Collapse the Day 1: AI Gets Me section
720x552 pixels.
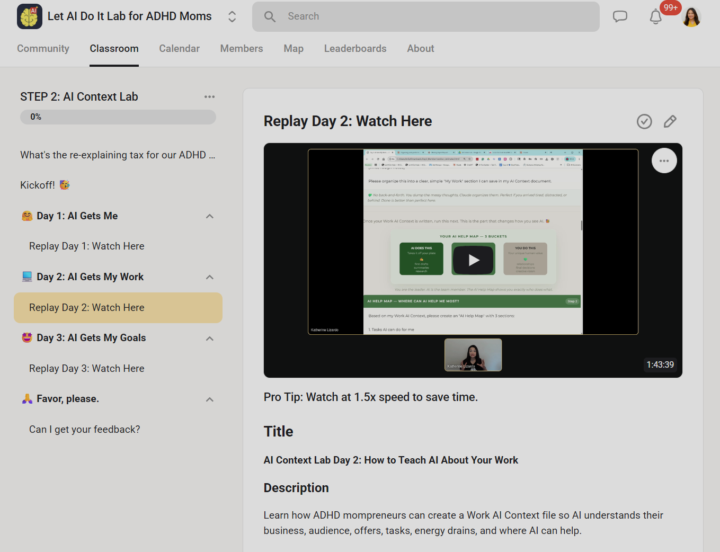[209, 216]
